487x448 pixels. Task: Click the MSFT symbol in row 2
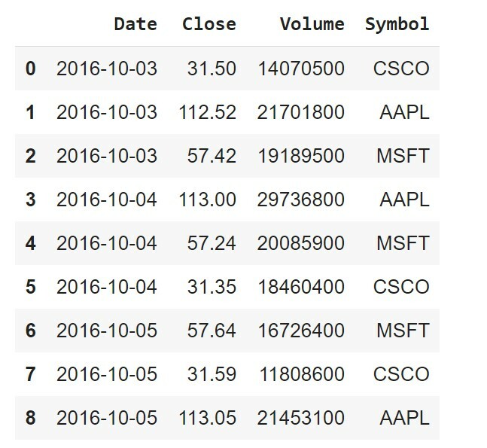pyautogui.click(x=403, y=156)
